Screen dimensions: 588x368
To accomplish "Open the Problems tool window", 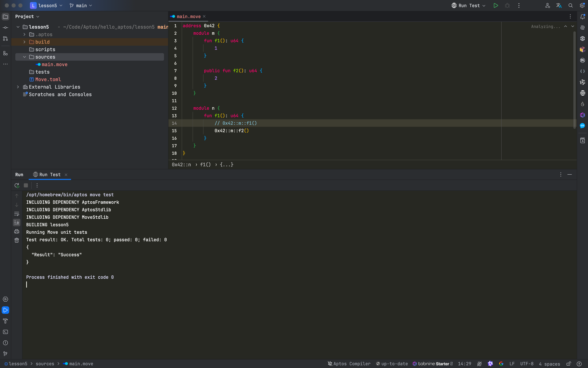I will tap(5, 343).
